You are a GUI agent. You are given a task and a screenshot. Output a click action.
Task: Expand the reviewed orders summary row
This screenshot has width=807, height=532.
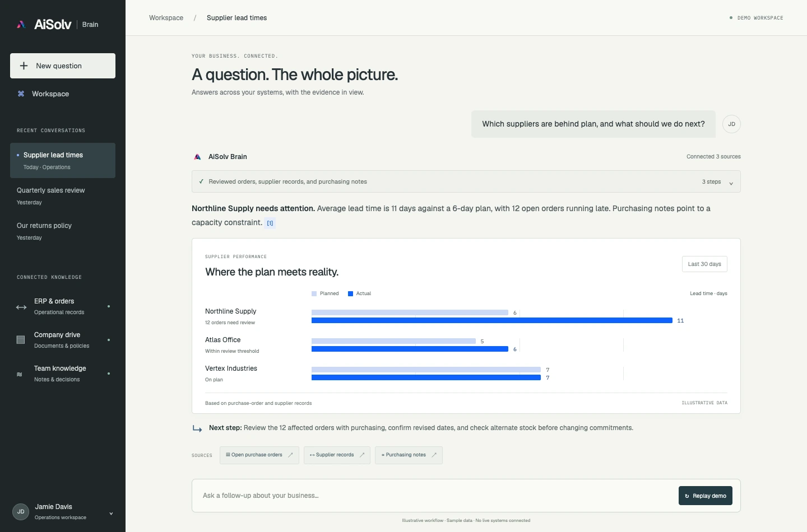[x=466, y=181]
